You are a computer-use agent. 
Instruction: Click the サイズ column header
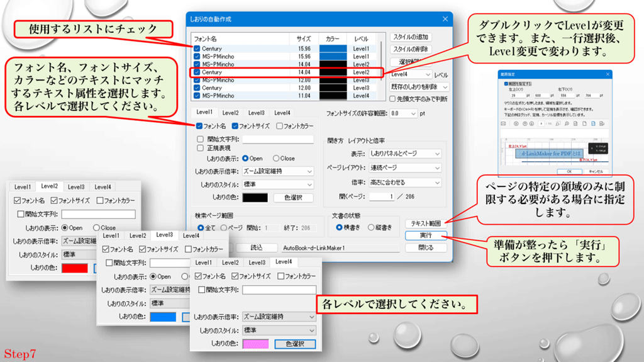304,38
